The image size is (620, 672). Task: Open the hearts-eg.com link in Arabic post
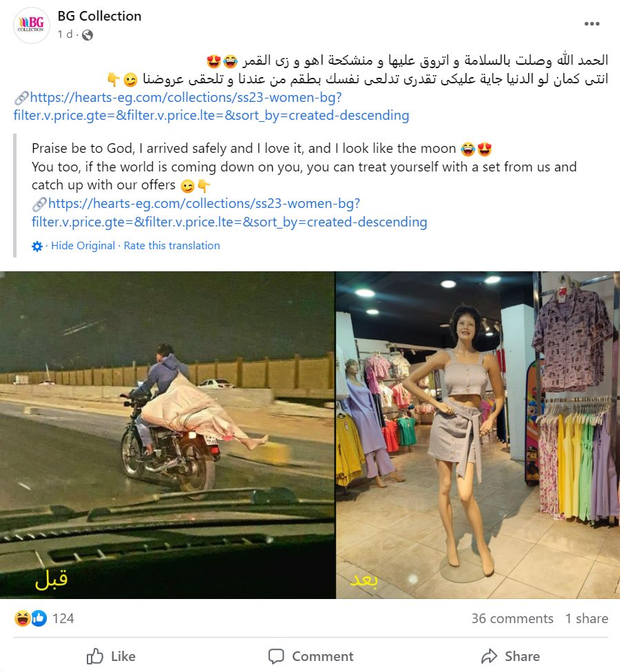[211, 106]
